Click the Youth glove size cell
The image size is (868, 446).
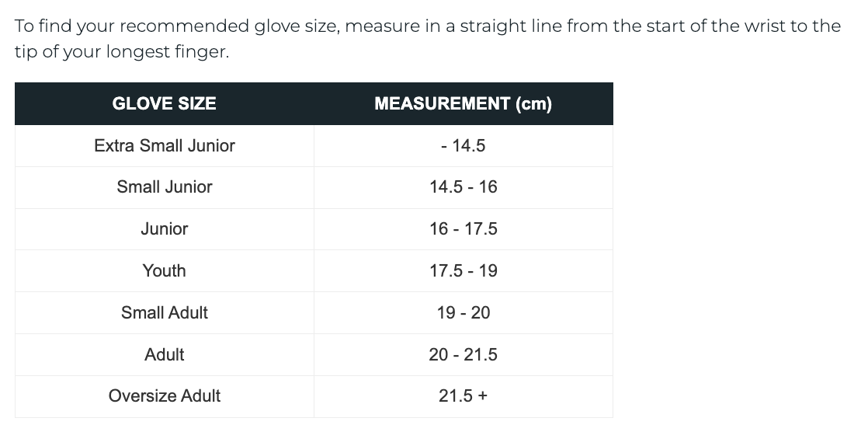click(x=164, y=271)
